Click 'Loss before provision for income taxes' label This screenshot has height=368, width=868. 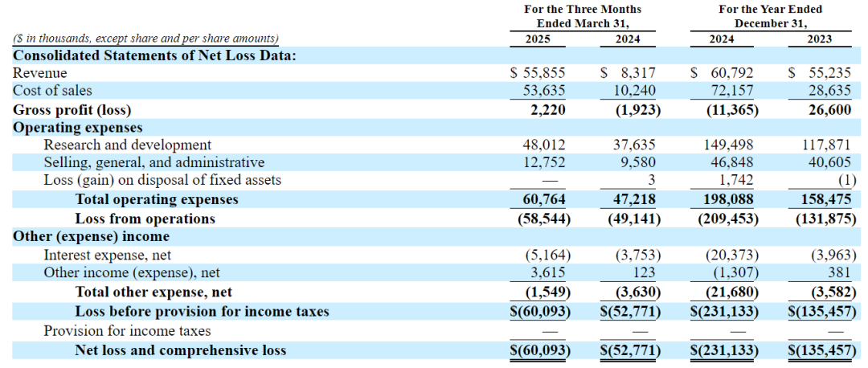202,312
